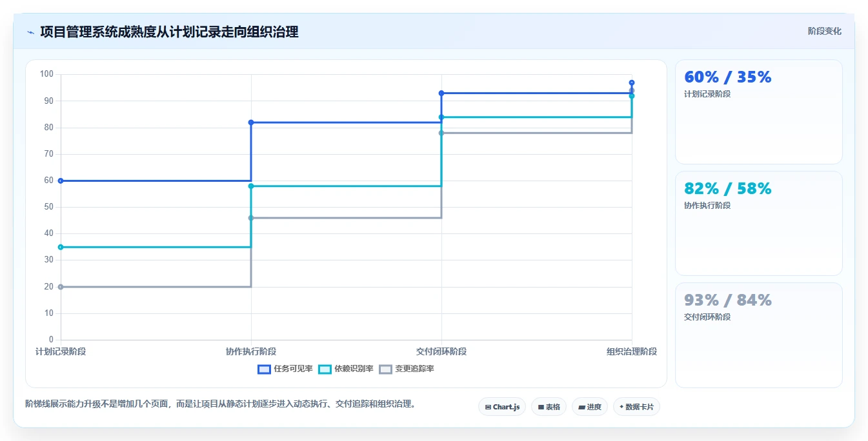Click 计划记录阶段 caption in first stat card
The width and height of the screenshot is (868, 441).
(707, 94)
